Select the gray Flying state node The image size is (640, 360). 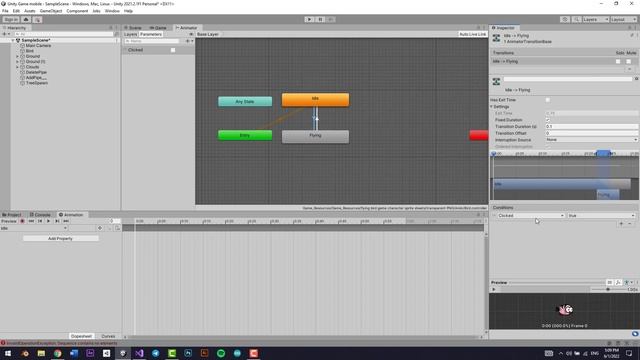click(315, 136)
